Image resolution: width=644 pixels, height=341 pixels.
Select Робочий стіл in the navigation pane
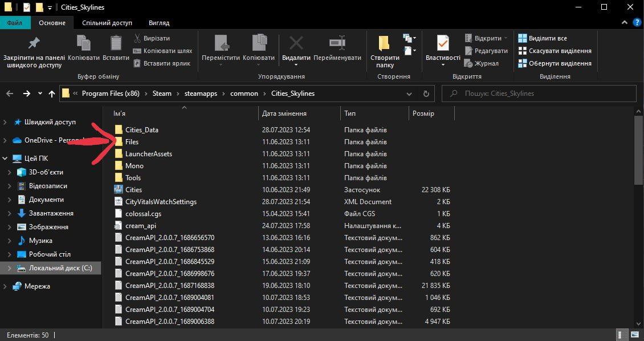(49, 254)
